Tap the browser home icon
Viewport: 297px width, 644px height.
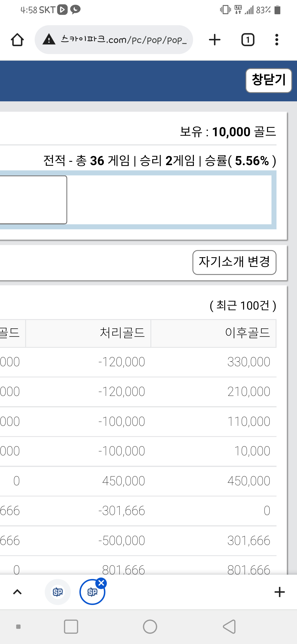click(17, 40)
